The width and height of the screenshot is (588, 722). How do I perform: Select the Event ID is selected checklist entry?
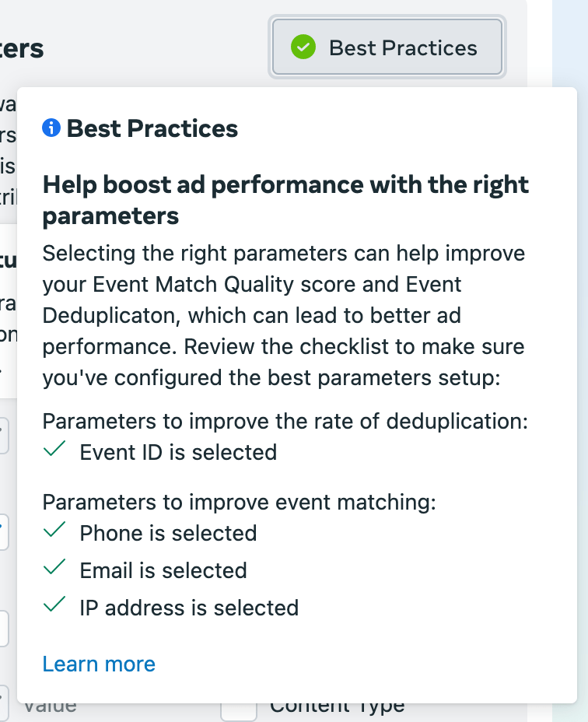click(177, 452)
